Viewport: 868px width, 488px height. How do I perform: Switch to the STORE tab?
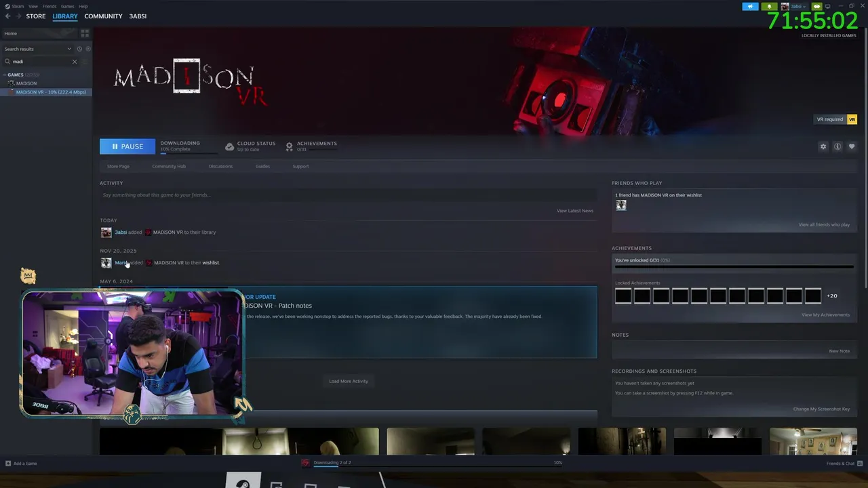pos(36,16)
